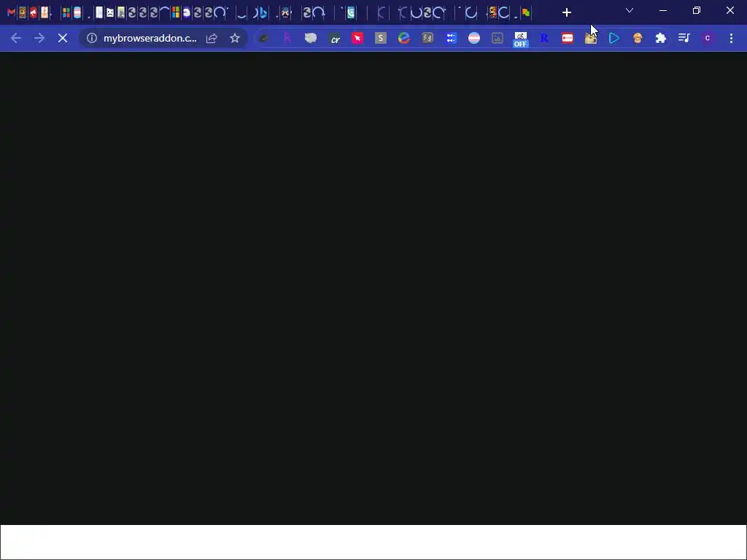This screenshot has width=747, height=560.
Task: Open the purple R extension
Action: click(x=287, y=38)
